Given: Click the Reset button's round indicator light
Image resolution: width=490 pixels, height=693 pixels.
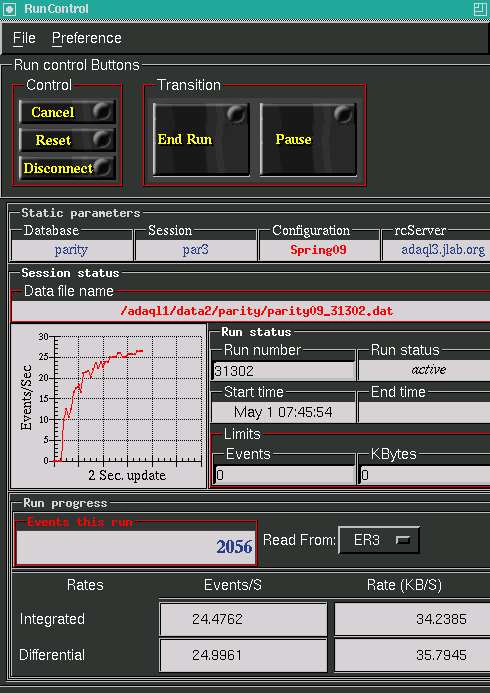Looking at the screenshot, I should (102, 140).
